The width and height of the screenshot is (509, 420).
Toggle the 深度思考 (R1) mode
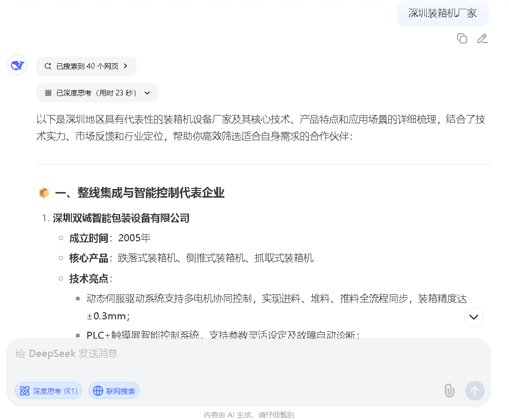tap(49, 391)
